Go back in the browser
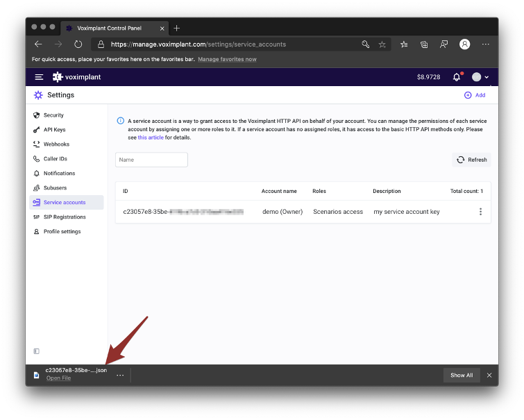524x420 pixels. 38,44
